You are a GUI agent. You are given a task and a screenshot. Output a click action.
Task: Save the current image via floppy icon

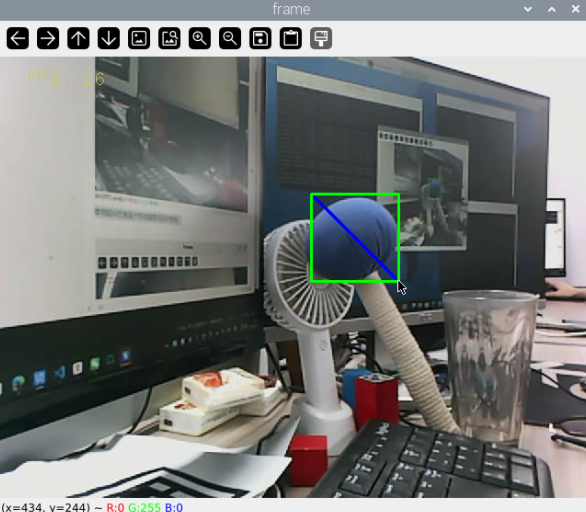(x=260, y=38)
